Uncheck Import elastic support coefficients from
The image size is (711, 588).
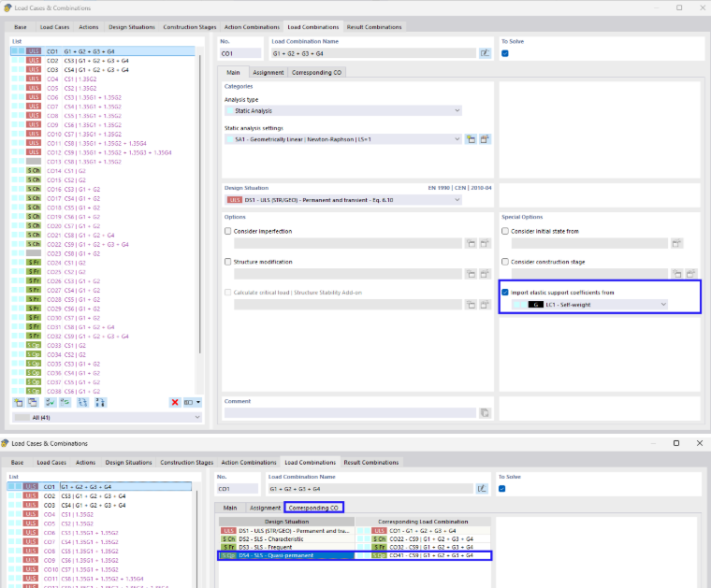(504, 293)
